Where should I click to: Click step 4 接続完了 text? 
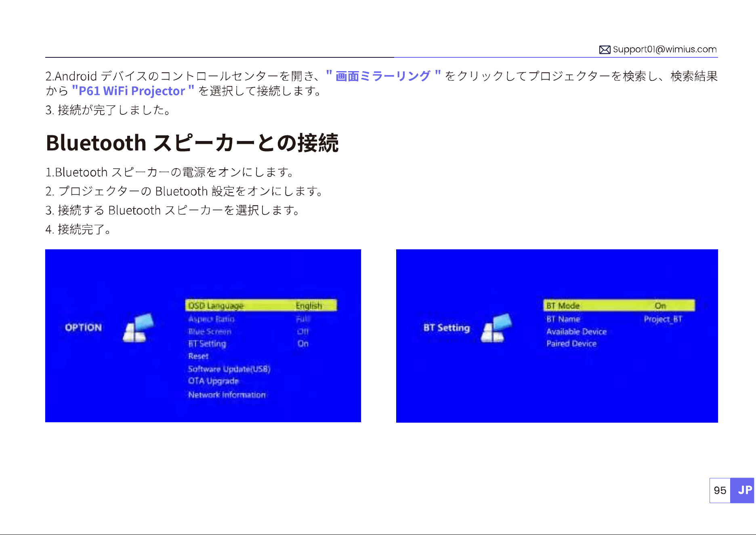[x=78, y=230]
